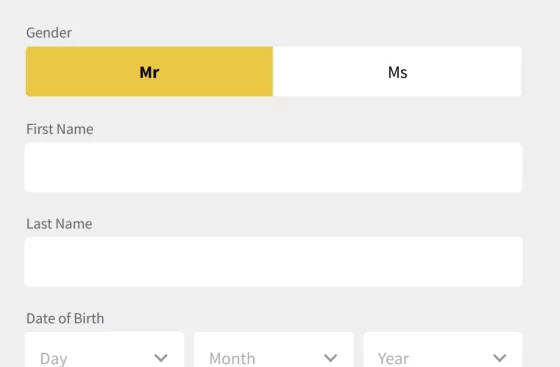Focus the First Name input field
This screenshot has height=367, width=560.
pos(274,167)
